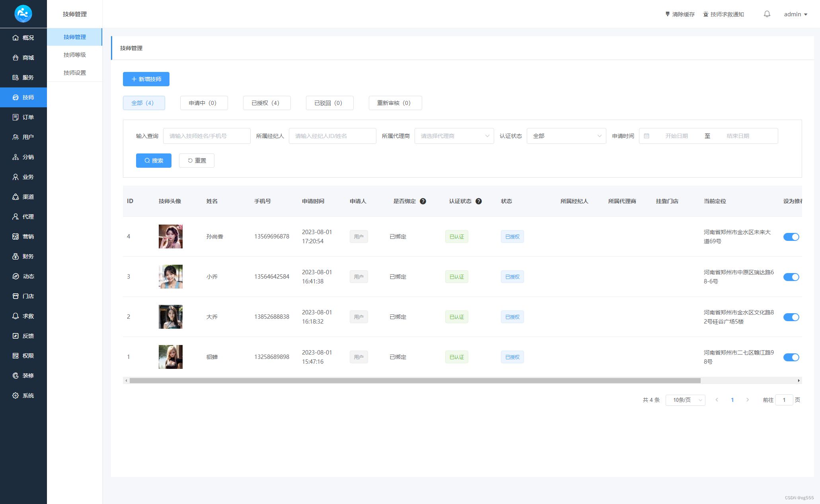This screenshot has width=820, height=504.
Task: Toggle 设为推荐 switch for 大乔
Action: coord(792,317)
